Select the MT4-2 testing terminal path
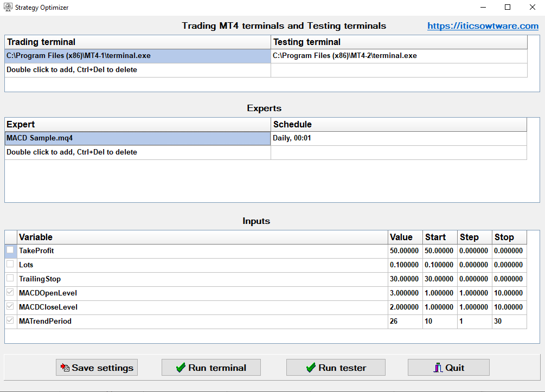545x392 pixels. click(399, 56)
